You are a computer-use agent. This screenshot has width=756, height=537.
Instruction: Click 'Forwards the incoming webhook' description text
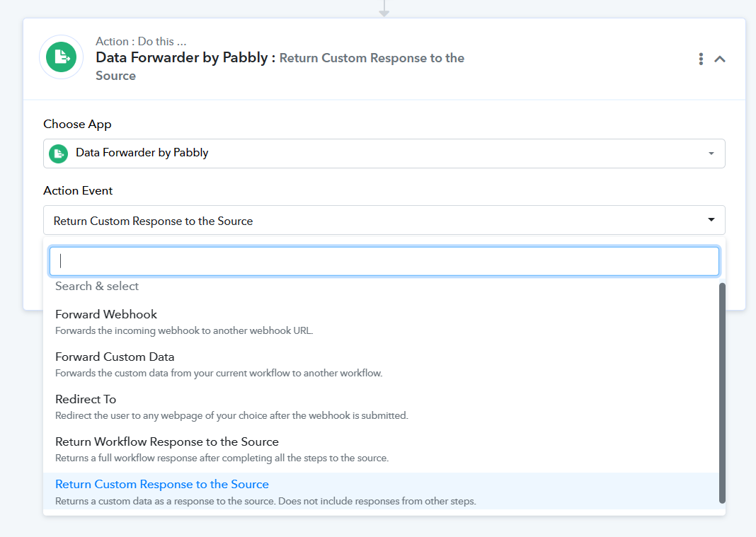click(184, 330)
